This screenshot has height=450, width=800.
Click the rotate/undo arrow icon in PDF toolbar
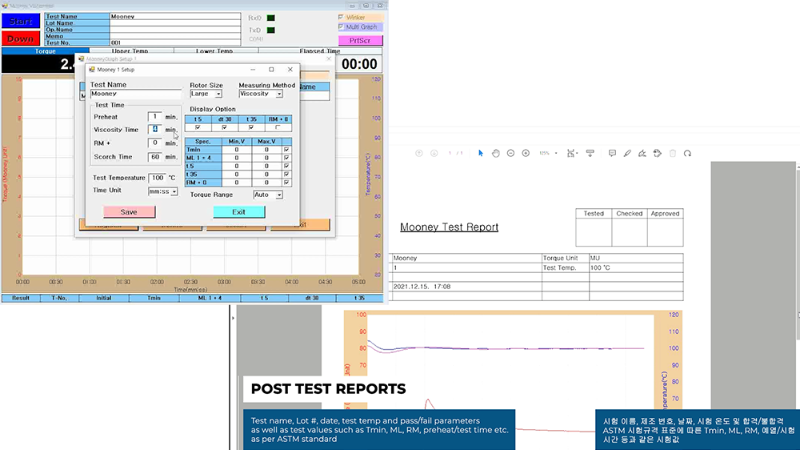point(687,153)
